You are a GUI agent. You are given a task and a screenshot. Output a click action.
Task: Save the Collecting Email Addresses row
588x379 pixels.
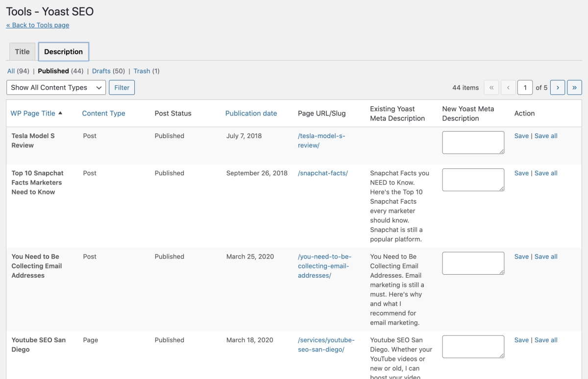click(x=521, y=257)
